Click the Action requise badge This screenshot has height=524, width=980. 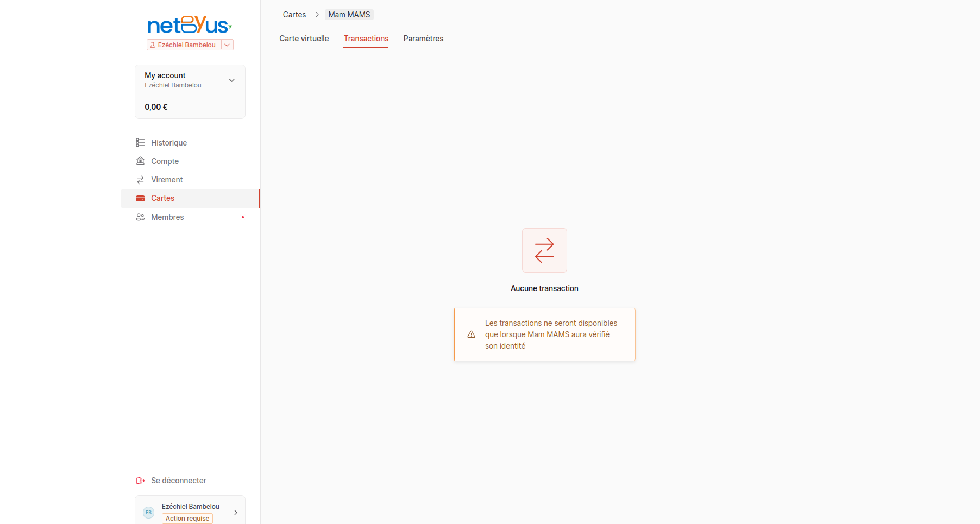187,519
